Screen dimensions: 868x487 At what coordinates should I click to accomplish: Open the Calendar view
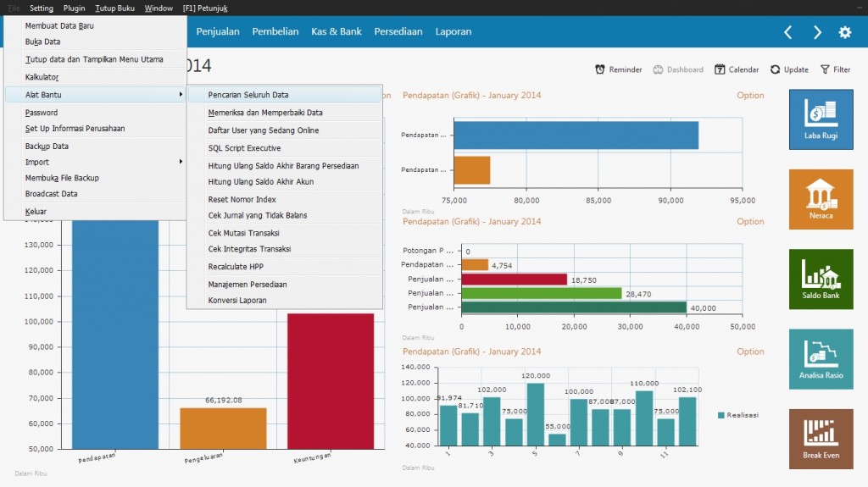736,69
